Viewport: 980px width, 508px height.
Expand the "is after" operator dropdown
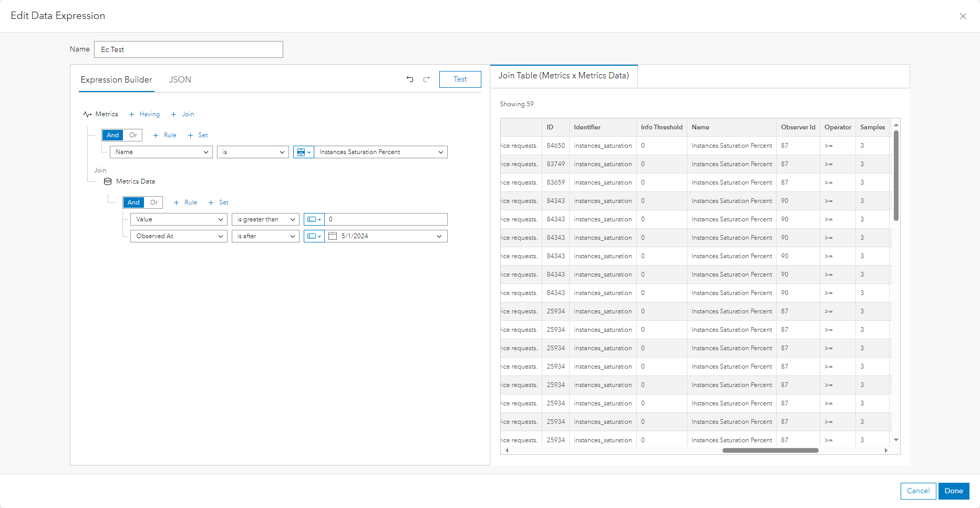265,236
